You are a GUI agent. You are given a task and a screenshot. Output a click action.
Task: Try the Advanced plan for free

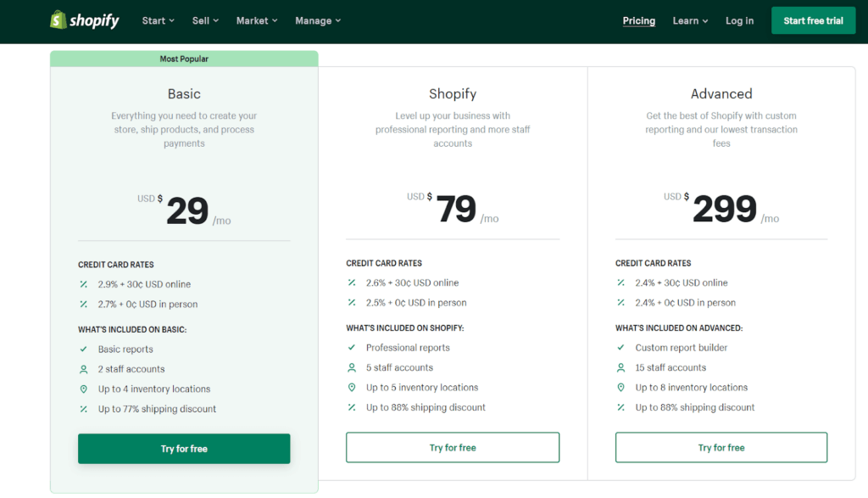721,448
